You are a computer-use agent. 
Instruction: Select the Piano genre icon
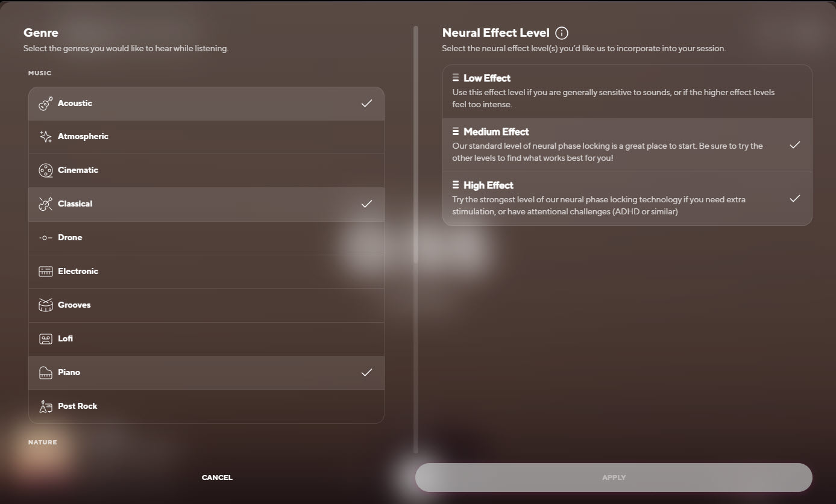click(x=45, y=372)
